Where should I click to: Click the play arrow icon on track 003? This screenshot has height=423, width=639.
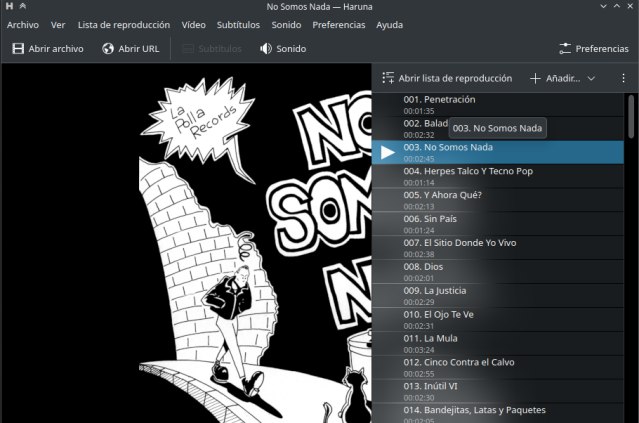pos(388,152)
